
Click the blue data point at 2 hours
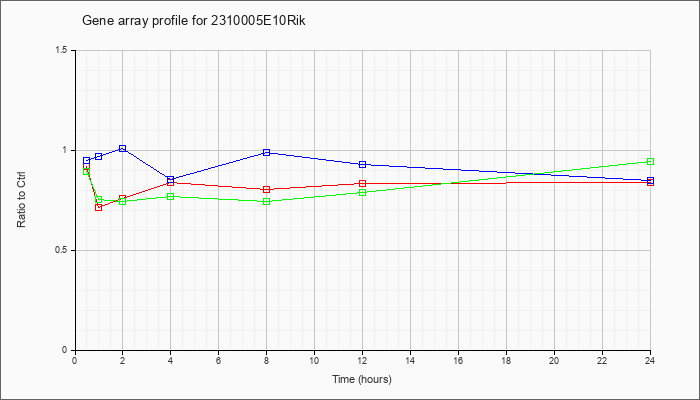pyautogui.click(x=122, y=148)
